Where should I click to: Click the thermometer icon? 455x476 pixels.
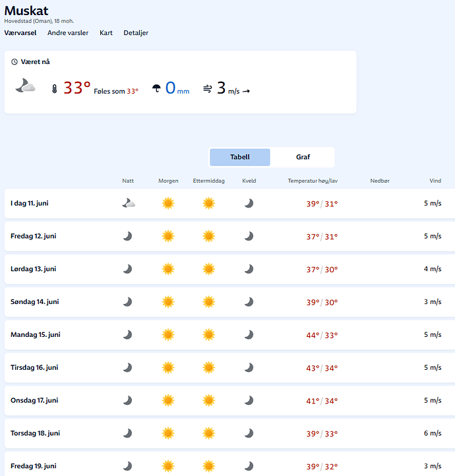click(55, 89)
